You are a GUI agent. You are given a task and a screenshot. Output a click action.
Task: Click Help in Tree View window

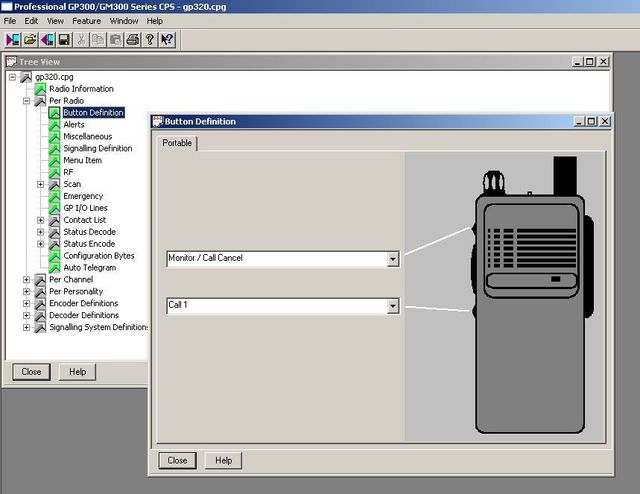78,372
